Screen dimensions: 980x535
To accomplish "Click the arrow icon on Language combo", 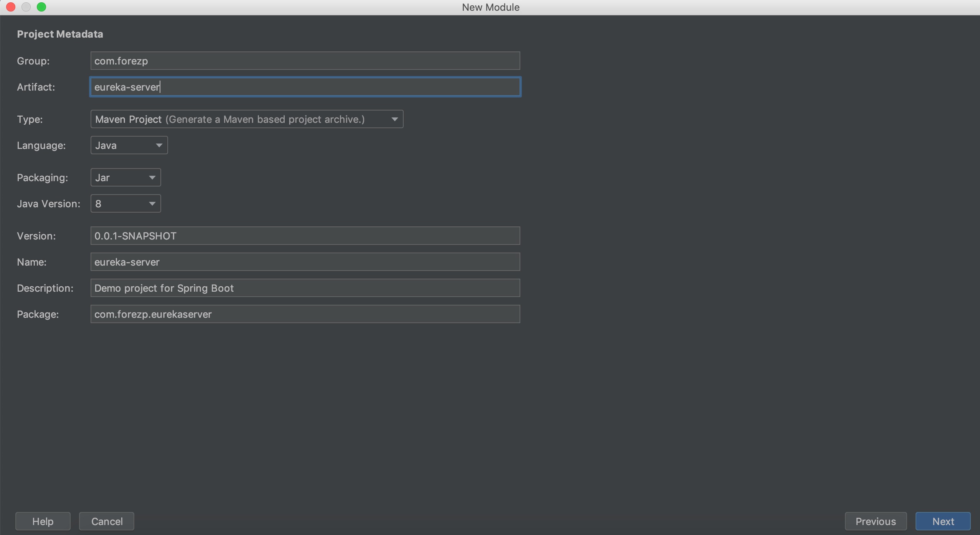I will [x=159, y=145].
